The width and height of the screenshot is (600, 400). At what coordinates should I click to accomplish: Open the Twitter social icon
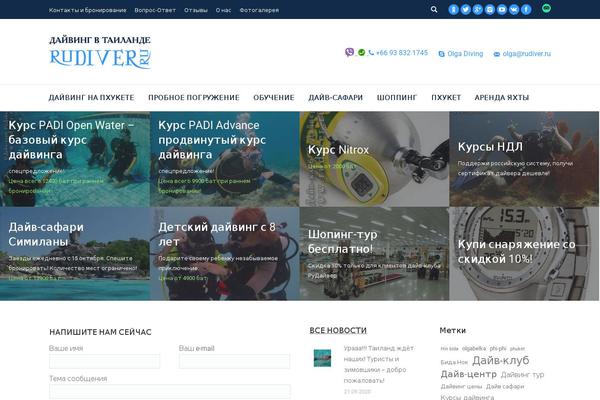click(466, 10)
